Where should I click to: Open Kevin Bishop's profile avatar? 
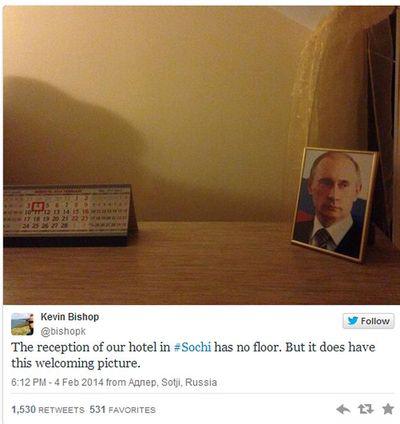22,324
